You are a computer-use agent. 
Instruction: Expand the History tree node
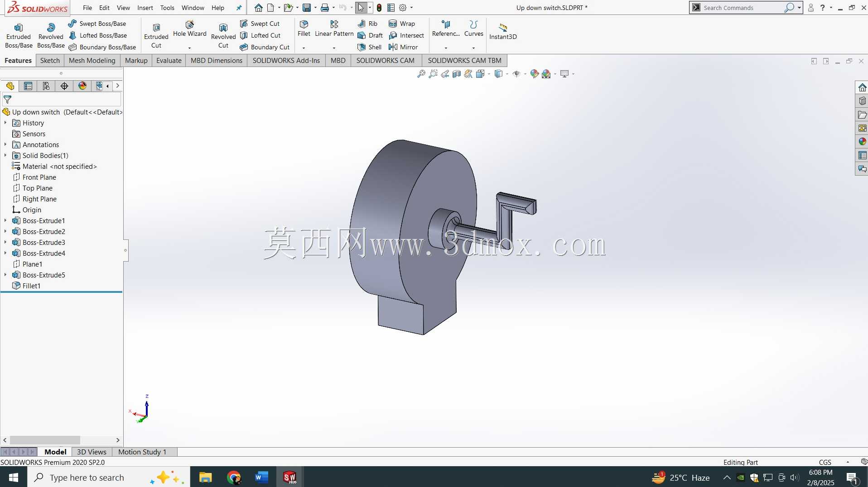point(5,123)
